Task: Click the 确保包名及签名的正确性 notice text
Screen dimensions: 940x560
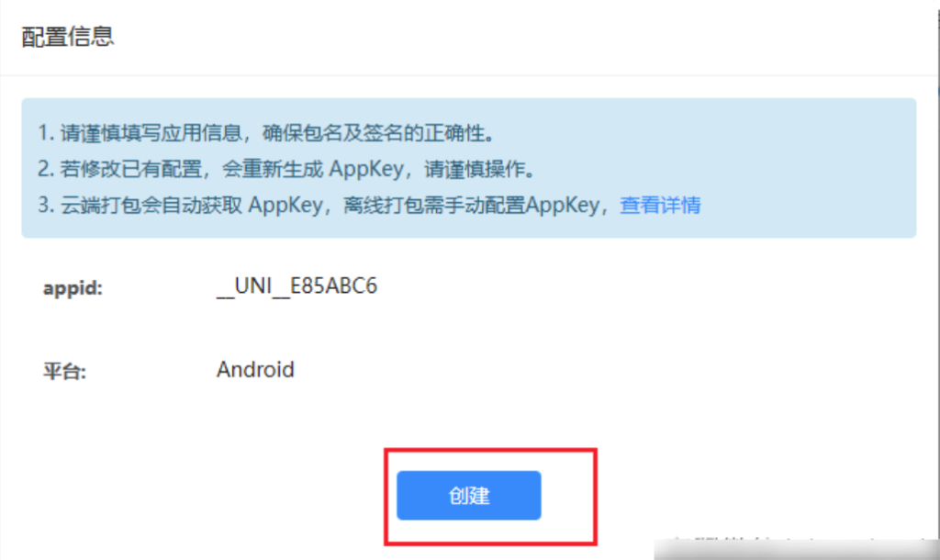Action: (378, 133)
